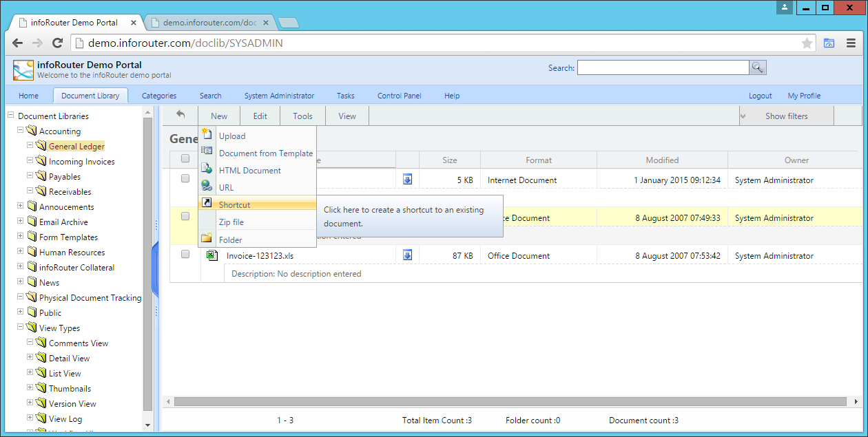This screenshot has height=437, width=868.
Task: Click the Logout link
Action: (761, 96)
